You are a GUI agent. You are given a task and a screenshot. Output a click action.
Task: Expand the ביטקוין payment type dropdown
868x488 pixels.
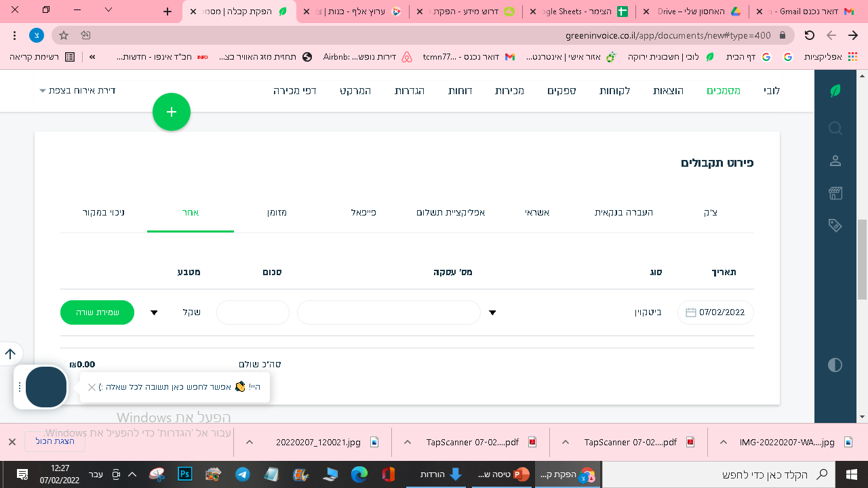[492, 312]
